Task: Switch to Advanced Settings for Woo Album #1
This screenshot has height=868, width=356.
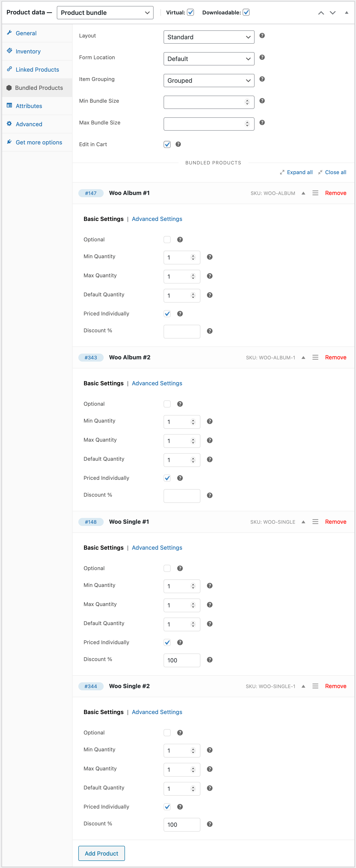Action: click(x=157, y=219)
